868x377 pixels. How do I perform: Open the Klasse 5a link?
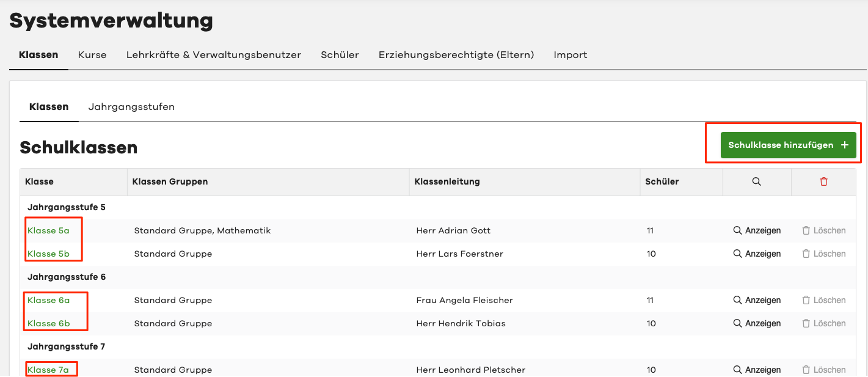point(48,230)
